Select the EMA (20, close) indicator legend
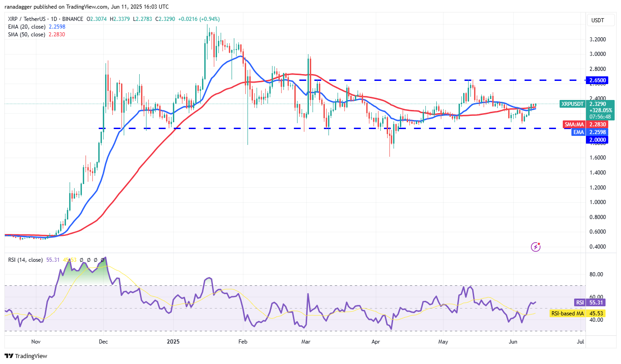Screen dimensions: 621x364 (x=26, y=27)
